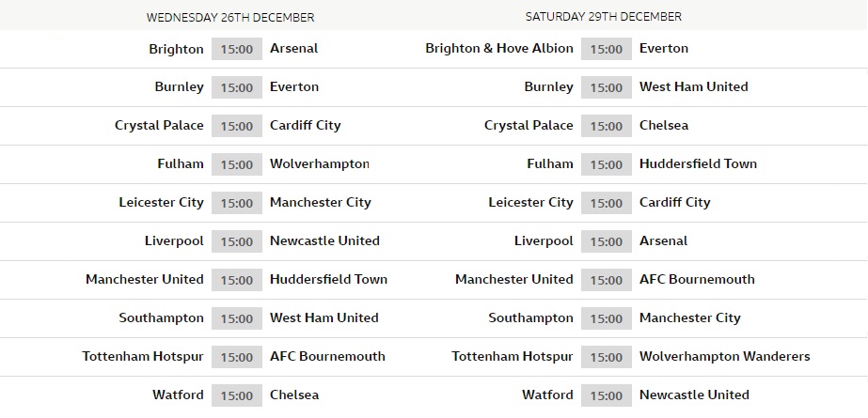Click the 15:00 time for Watford vs Chelsea

click(x=236, y=395)
